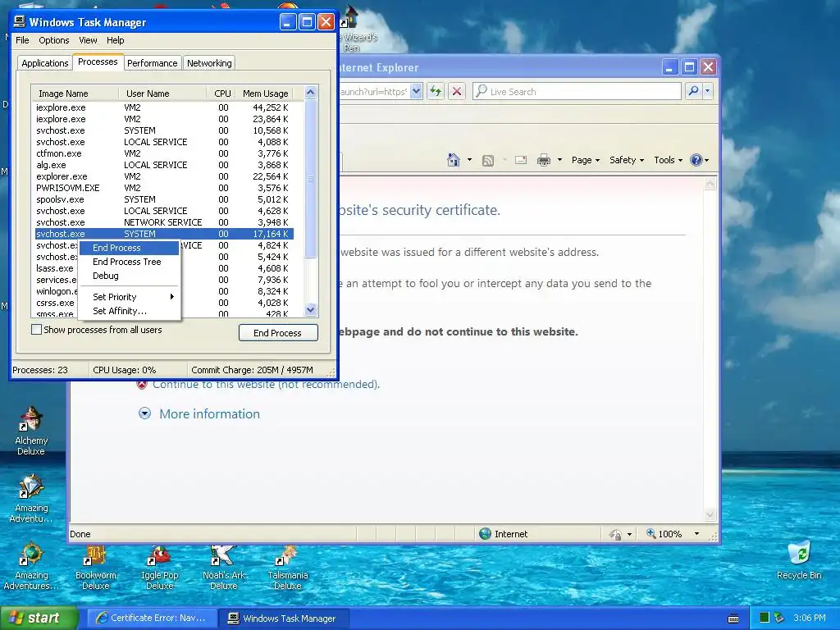Image resolution: width=840 pixels, height=630 pixels.
Task: Click the protected mode icon in IE status bar
Action: pyautogui.click(x=615, y=534)
